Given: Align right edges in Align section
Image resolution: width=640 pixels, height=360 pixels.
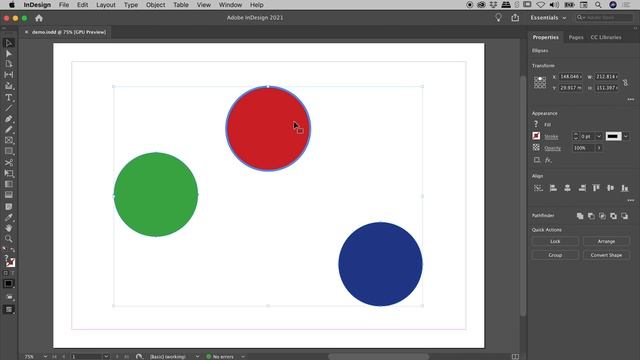Looking at the screenshot, I should pos(582,188).
